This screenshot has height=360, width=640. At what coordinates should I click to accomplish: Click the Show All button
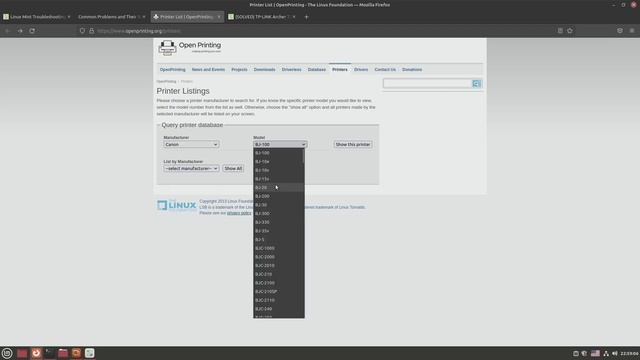coord(233,169)
